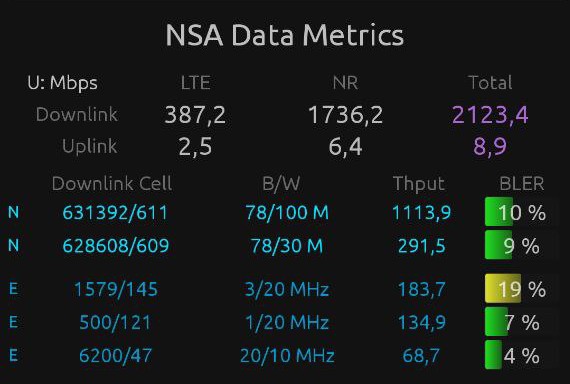This screenshot has height=384, width=570.
Task: Click the 9 % BLER indicator
Action: pos(521,245)
